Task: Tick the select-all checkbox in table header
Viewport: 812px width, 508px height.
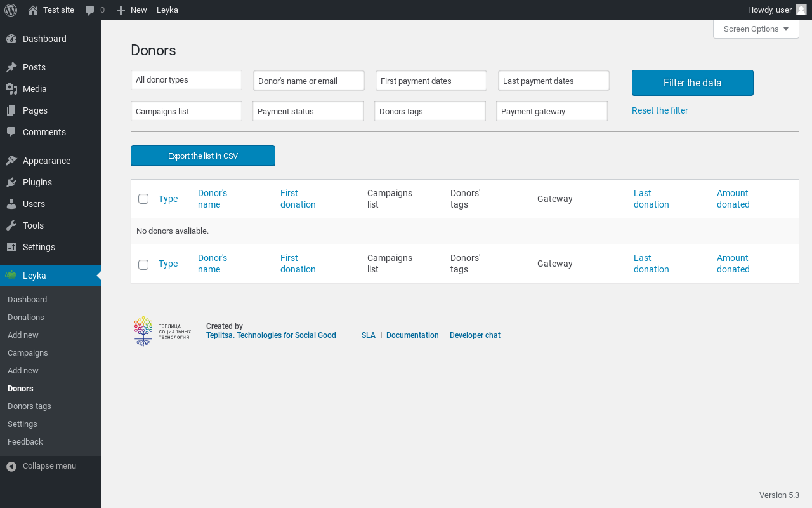Action: coord(143,199)
